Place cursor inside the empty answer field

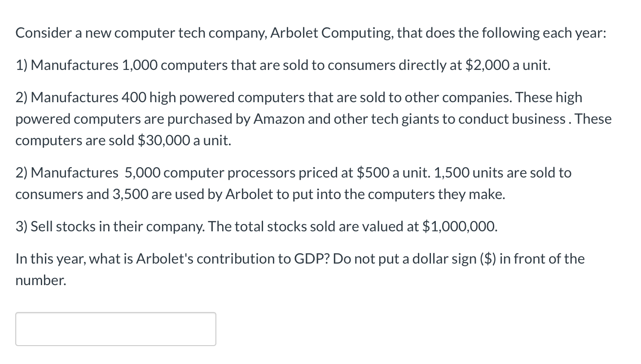115,329
